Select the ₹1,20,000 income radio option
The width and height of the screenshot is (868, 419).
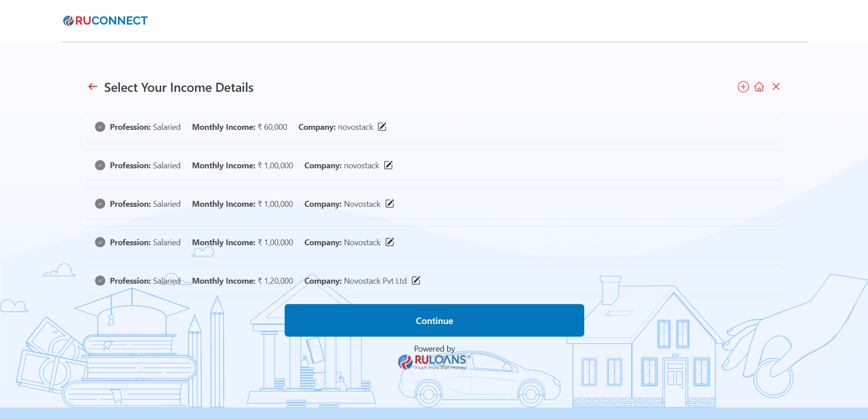pyautogui.click(x=100, y=281)
